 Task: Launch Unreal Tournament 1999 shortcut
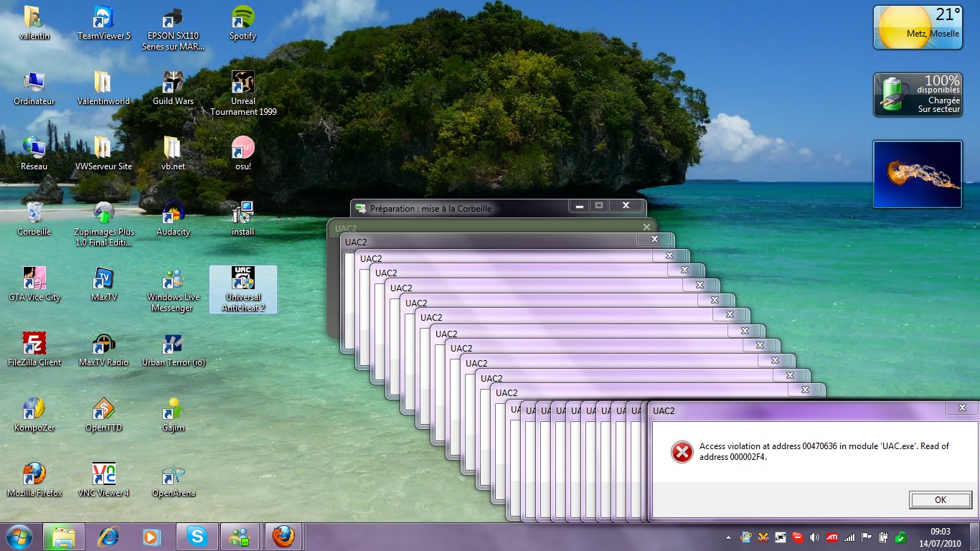point(243,93)
